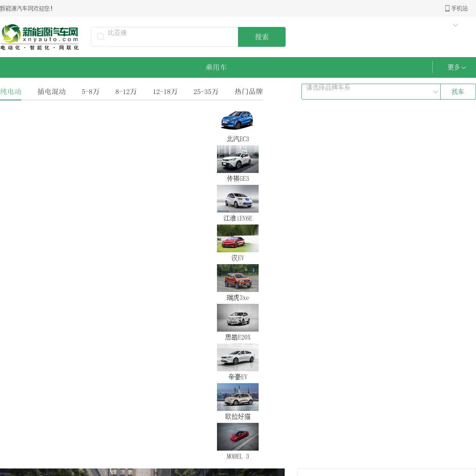Open the brand series dropdown selector

pyautogui.click(x=371, y=92)
